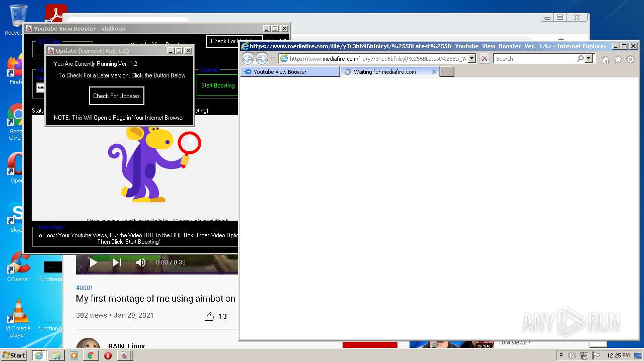
Task: Go back in Internet Explorer
Action: point(248,58)
